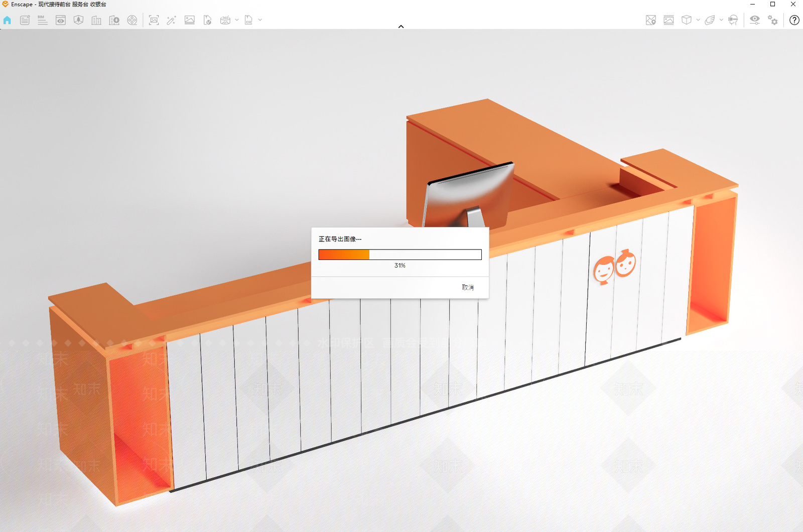Open the cube projection dropdown arrow
The image size is (803, 532).
coord(698,20)
